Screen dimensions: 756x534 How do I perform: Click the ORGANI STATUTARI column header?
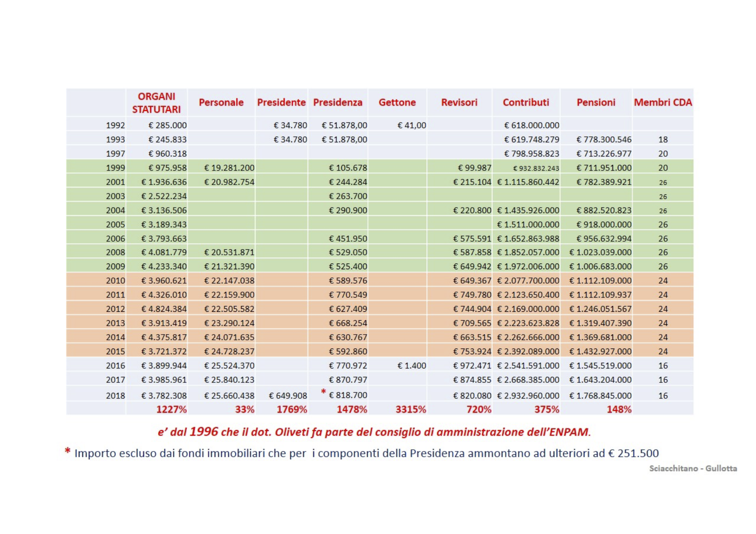click(x=156, y=103)
